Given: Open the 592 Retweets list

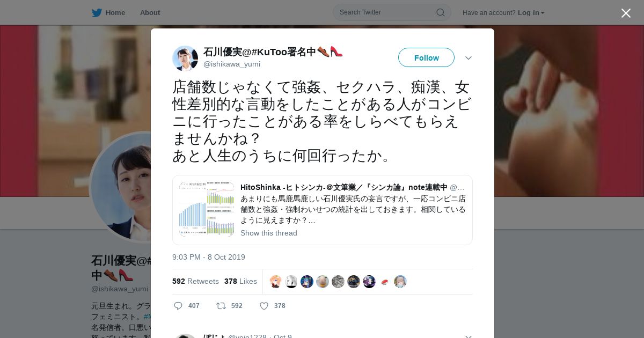Looking at the screenshot, I should click(195, 281).
